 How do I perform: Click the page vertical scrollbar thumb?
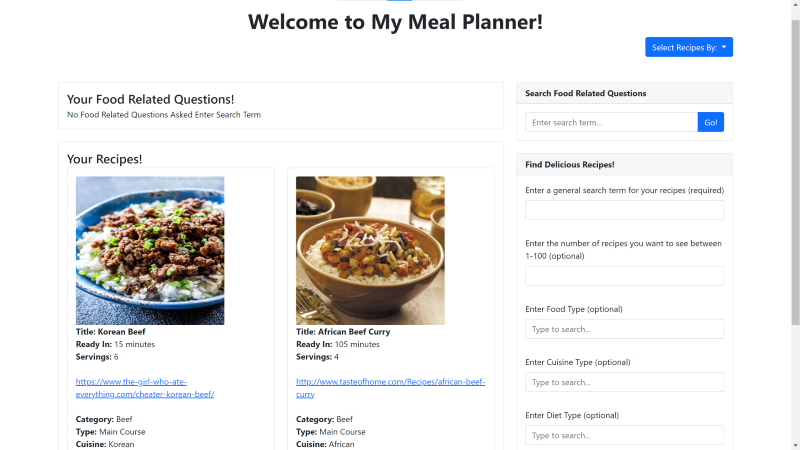[795, 172]
